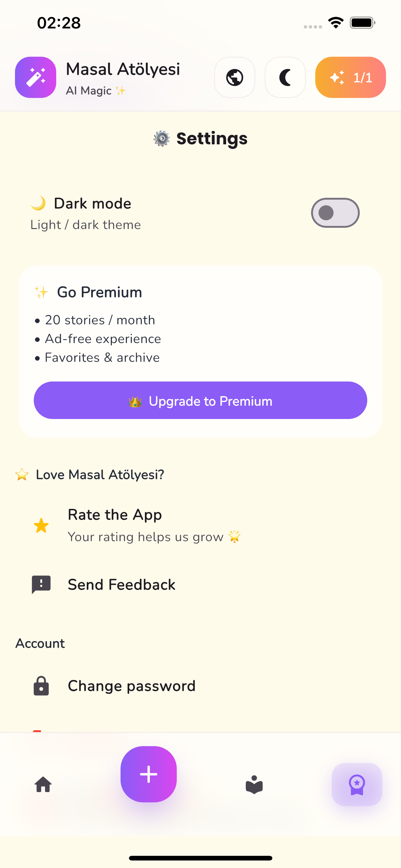Viewport: 401px width, 868px height.
Task: Tap the Love Masal Atölyesi heading star
Action: click(22, 474)
